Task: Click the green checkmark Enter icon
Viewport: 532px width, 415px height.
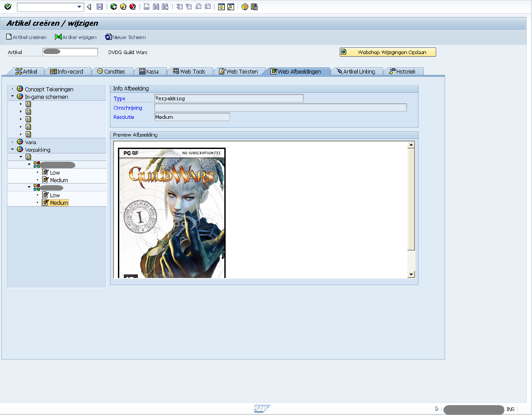Action: (8, 7)
